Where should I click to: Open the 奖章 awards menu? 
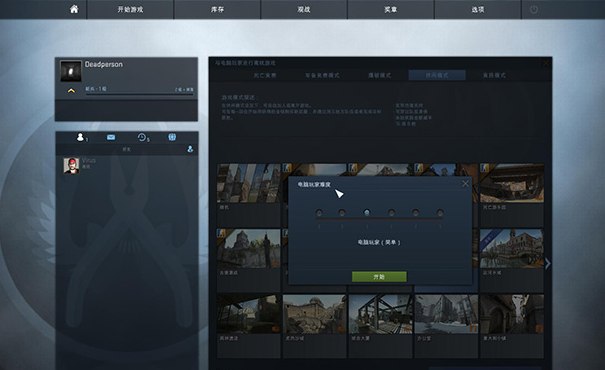click(x=391, y=9)
